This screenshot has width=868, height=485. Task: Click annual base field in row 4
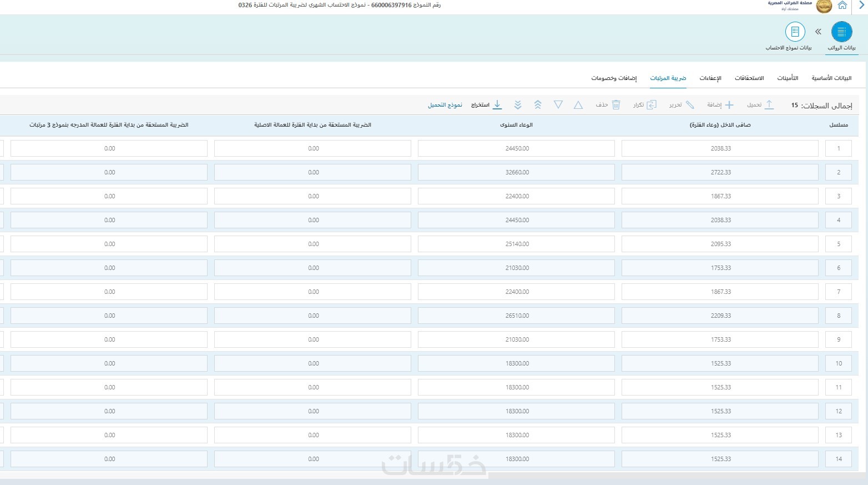(x=516, y=220)
